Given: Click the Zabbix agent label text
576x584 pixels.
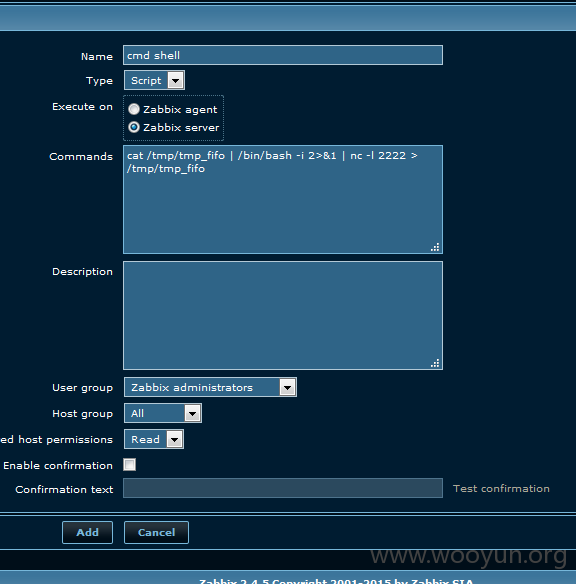Looking at the screenshot, I should click(x=180, y=110).
